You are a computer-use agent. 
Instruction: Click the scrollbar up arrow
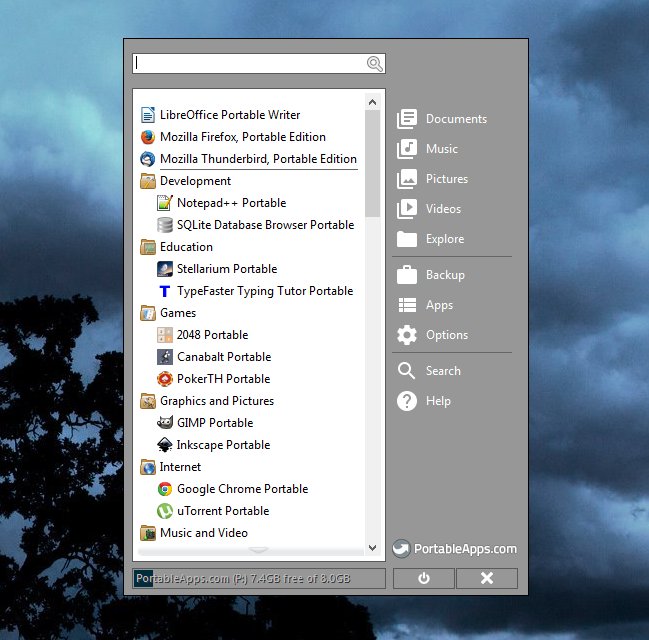(373, 102)
